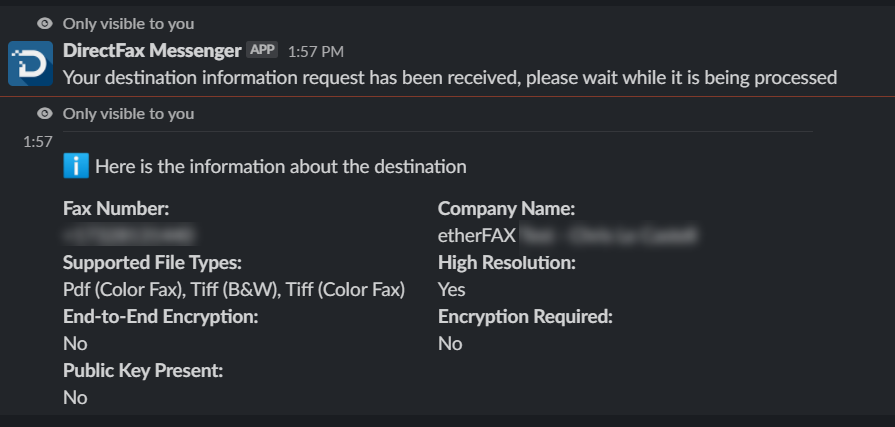Click the 'No' under Public Key Present
895x427 pixels.
click(75, 397)
